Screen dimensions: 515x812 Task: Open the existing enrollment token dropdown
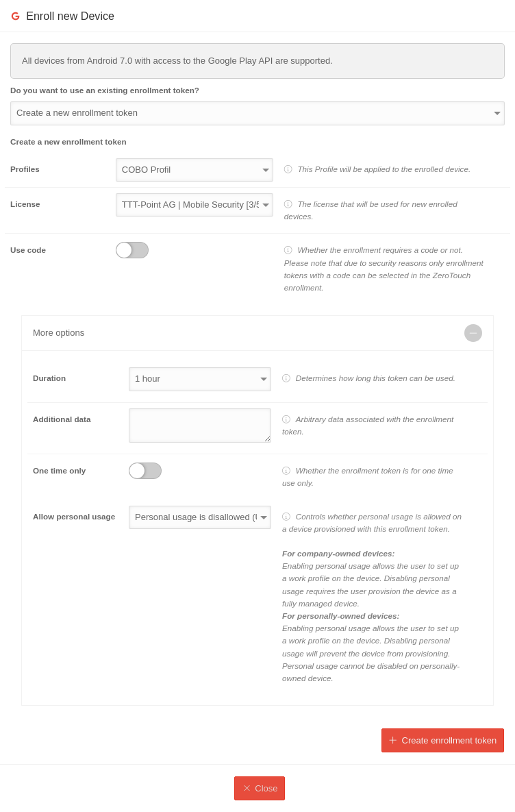pyautogui.click(x=257, y=113)
